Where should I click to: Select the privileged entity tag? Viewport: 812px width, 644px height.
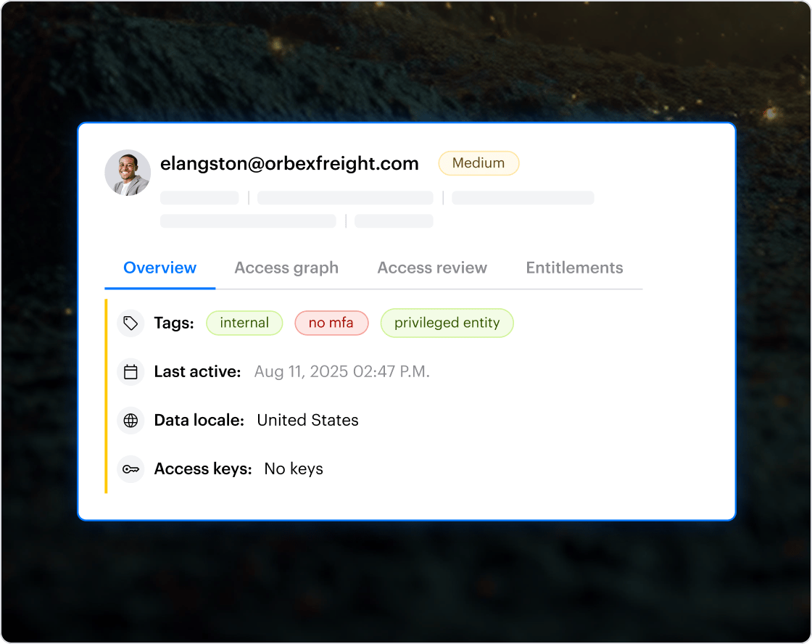[x=447, y=323]
